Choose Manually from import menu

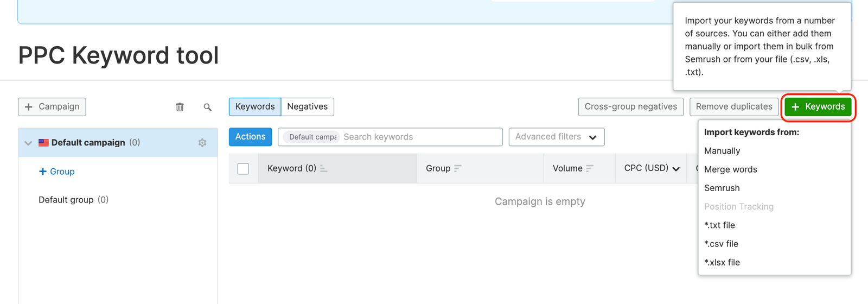(x=722, y=151)
